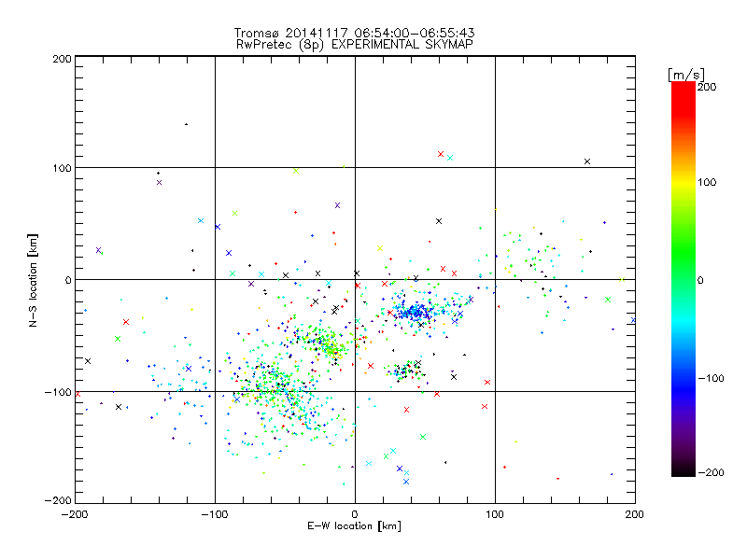The image size is (747, 560).
Task: Pick the black bottom of the colorbar
Action: click(x=684, y=469)
